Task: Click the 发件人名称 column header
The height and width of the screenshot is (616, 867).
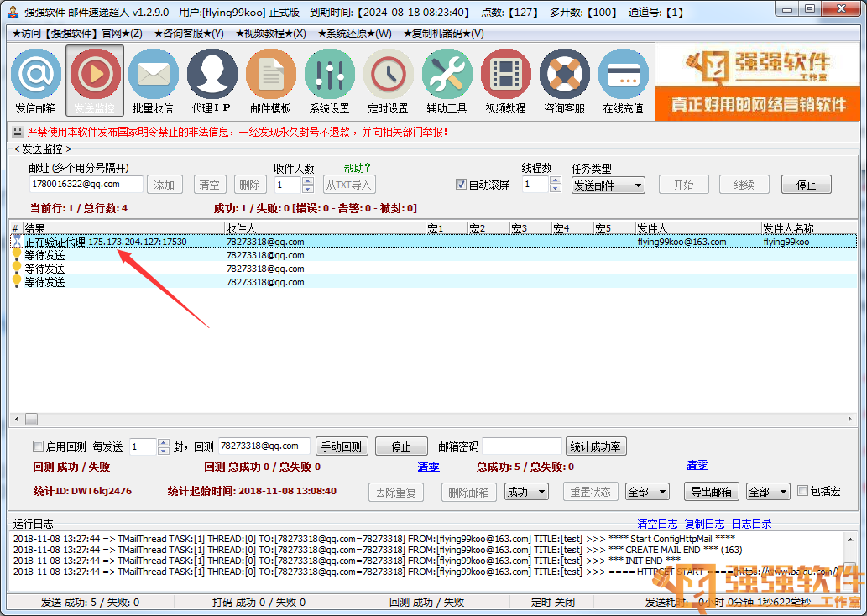Action: [809, 227]
